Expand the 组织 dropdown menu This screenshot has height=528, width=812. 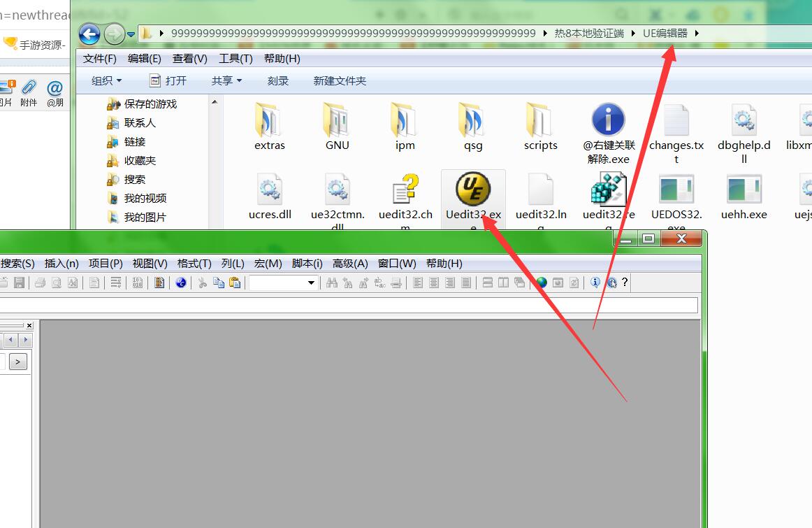tap(106, 81)
